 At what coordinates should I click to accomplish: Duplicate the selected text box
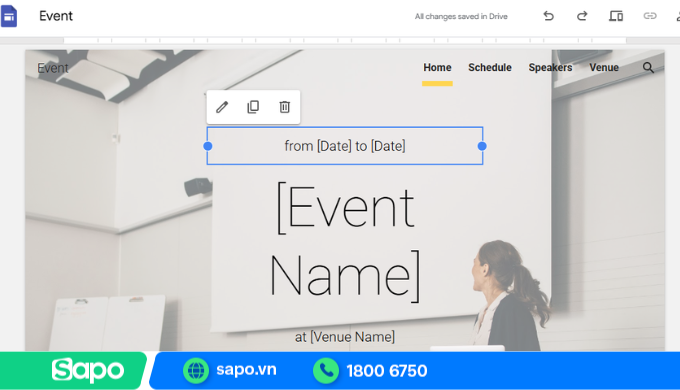(253, 107)
